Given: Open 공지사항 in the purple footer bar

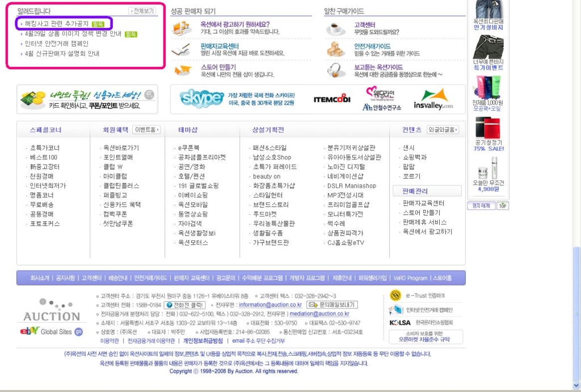Looking at the screenshot, I should (x=65, y=278).
